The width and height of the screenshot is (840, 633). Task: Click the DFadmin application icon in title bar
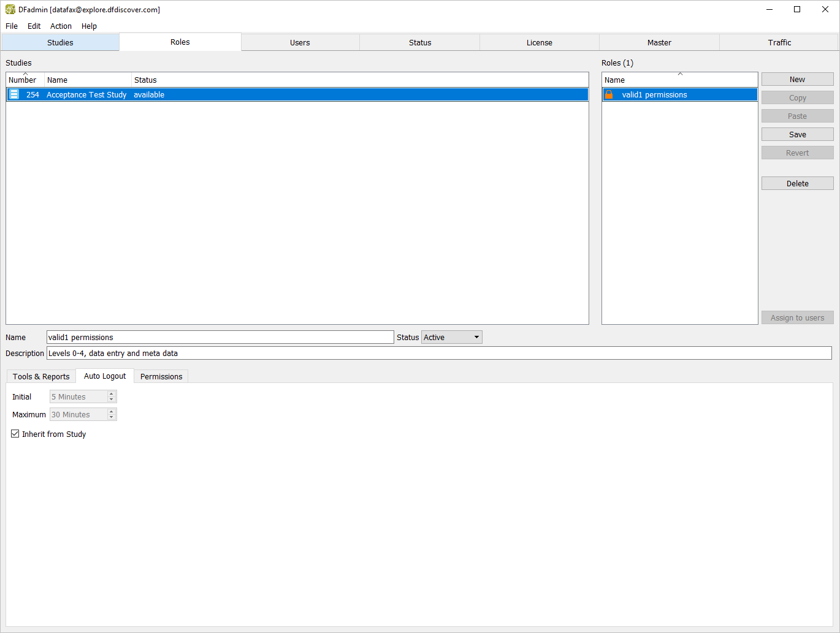click(x=10, y=10)
